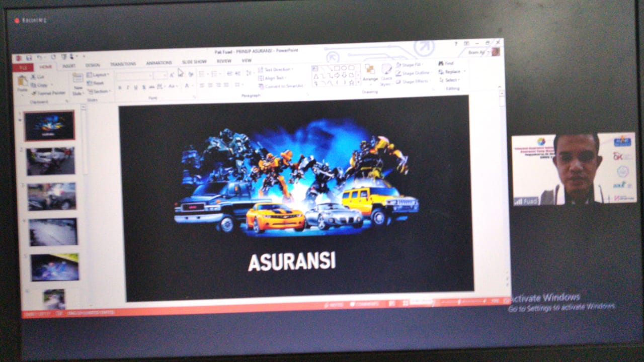Toggle bold formatting
This screenshot has height=362, width=644.
(x=120, y=88)
